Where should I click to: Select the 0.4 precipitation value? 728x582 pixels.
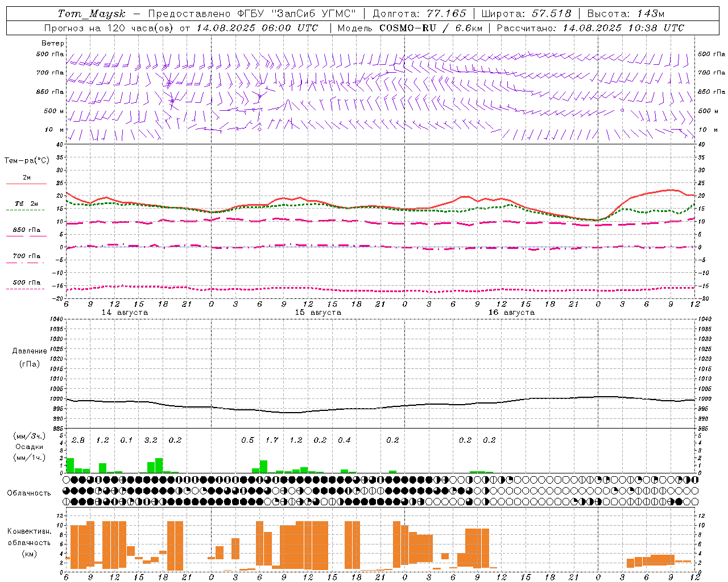[344, 440]
